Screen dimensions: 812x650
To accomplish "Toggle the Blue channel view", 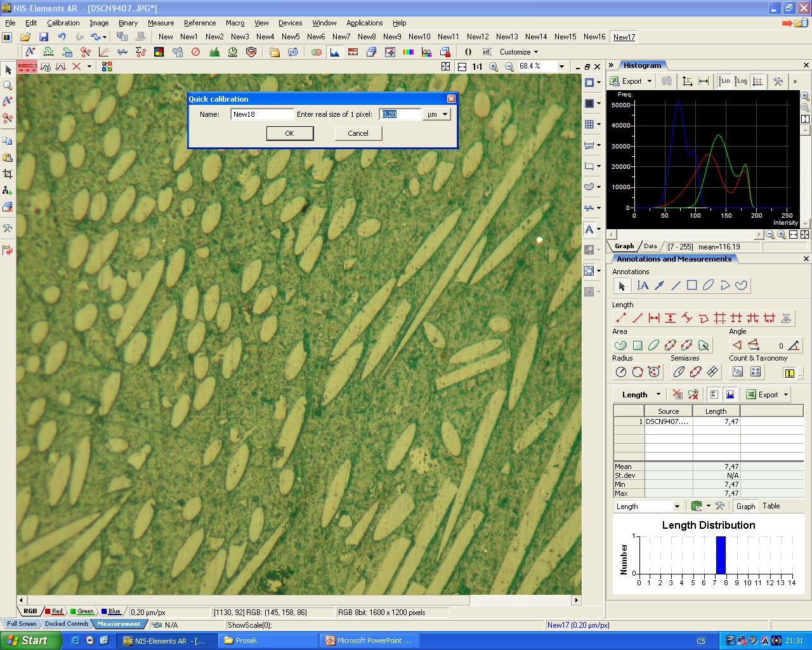I will click(110, 612).
